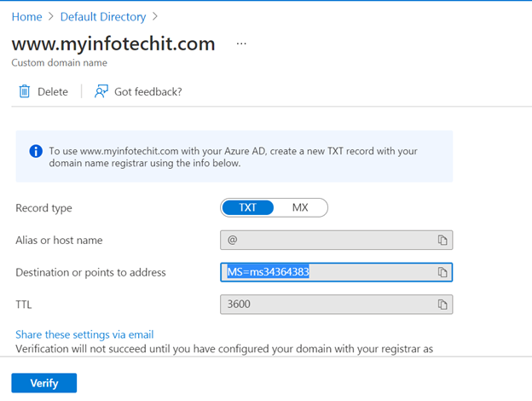Click the trash can Delete icon
The height and width of the screenshot is (401, 532).
(x=25, y=91)
